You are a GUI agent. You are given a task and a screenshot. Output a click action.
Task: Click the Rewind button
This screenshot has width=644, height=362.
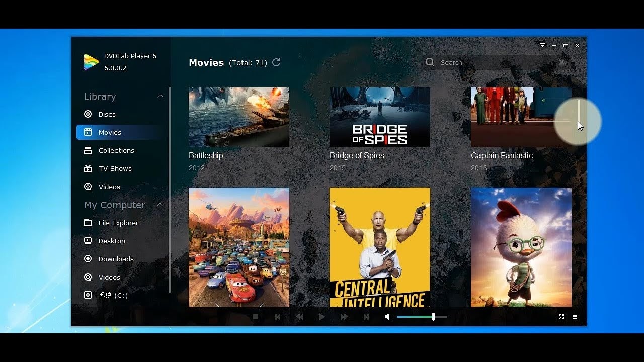(300, 317)
